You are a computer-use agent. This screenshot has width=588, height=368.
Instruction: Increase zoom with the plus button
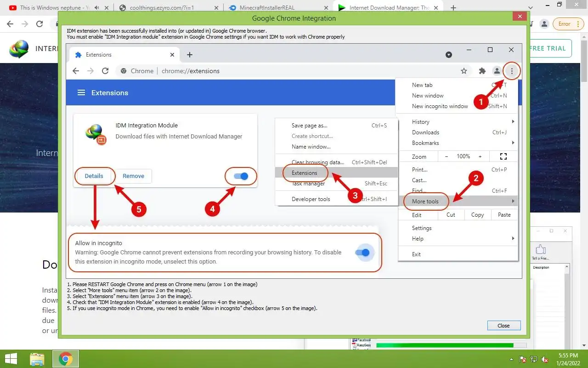(x=480, y=156)
